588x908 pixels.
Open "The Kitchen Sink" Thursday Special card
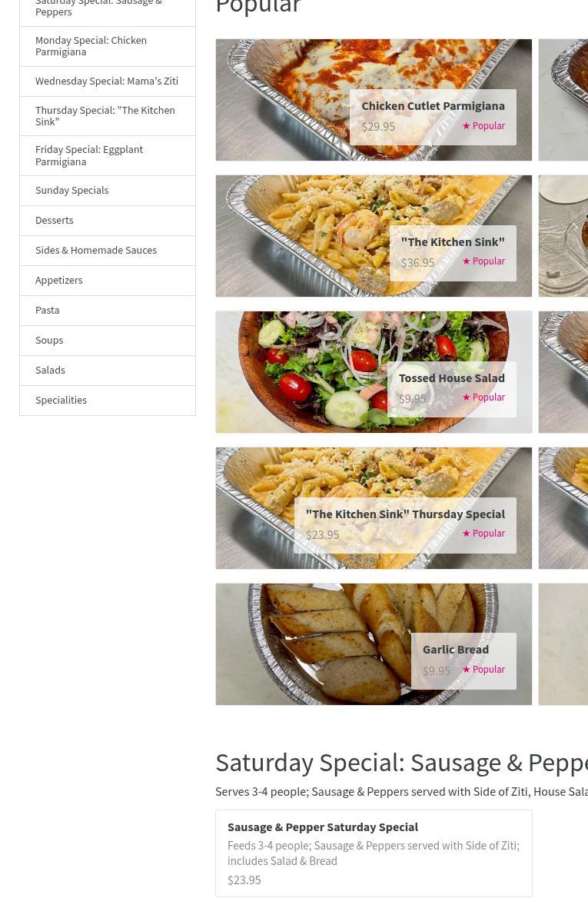[x=374, y=508]
